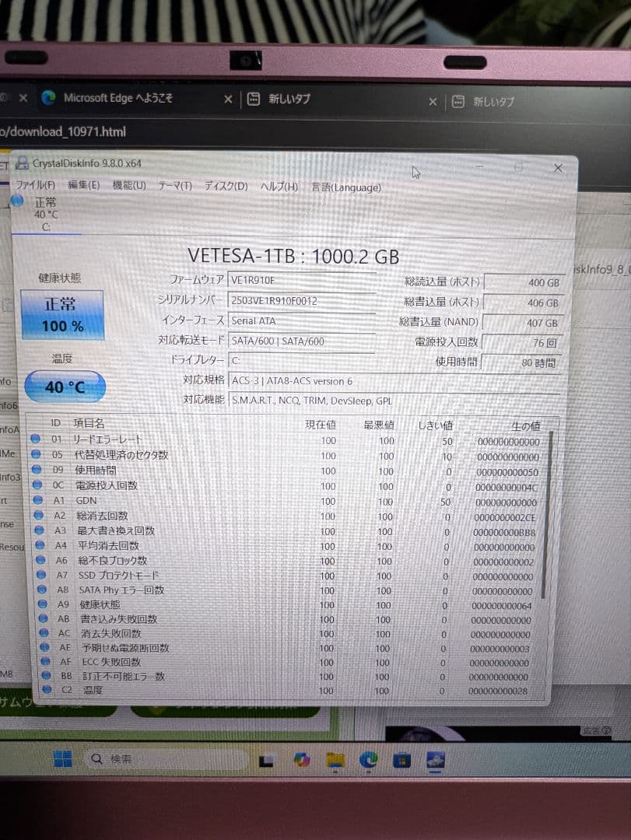Click the blue status dot for row AB
This screenshot has width=631, height=840.
coord(43,618)
